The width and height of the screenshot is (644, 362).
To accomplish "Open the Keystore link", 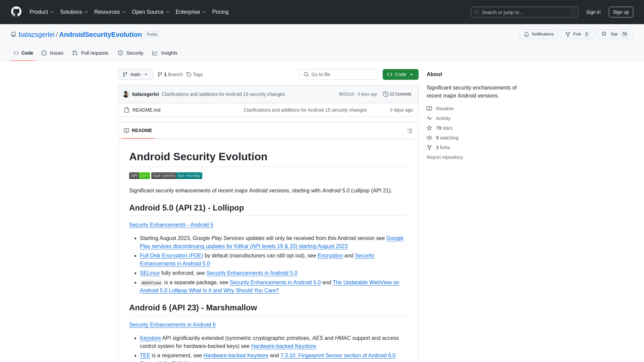I will (x=150, y=338).
